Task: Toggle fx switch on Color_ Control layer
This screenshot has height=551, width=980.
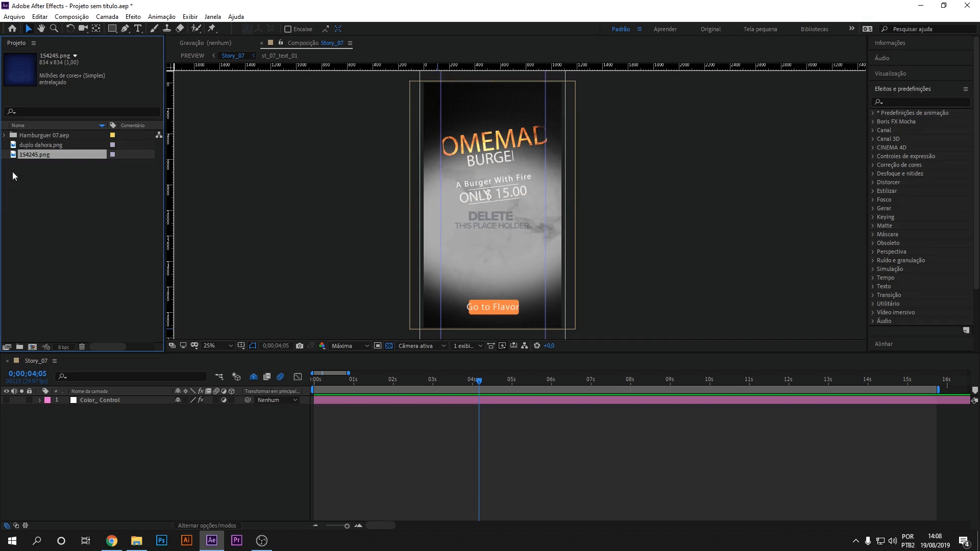Action: point(201,400)
